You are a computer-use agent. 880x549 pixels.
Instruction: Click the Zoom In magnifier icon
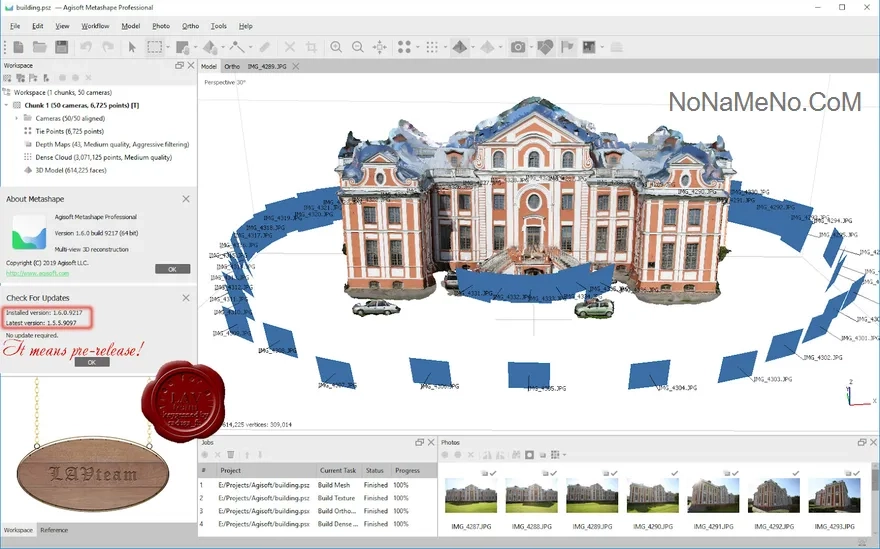[336, 47]
